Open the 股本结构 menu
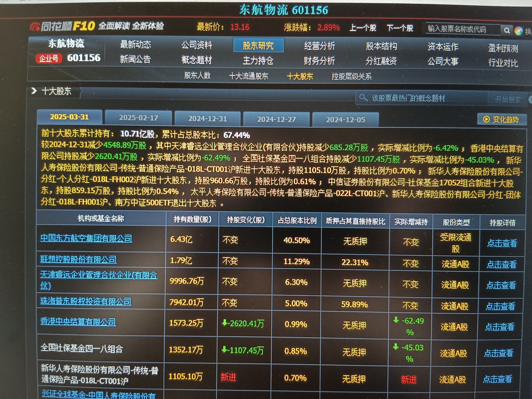532x399 pixels. 381,46
